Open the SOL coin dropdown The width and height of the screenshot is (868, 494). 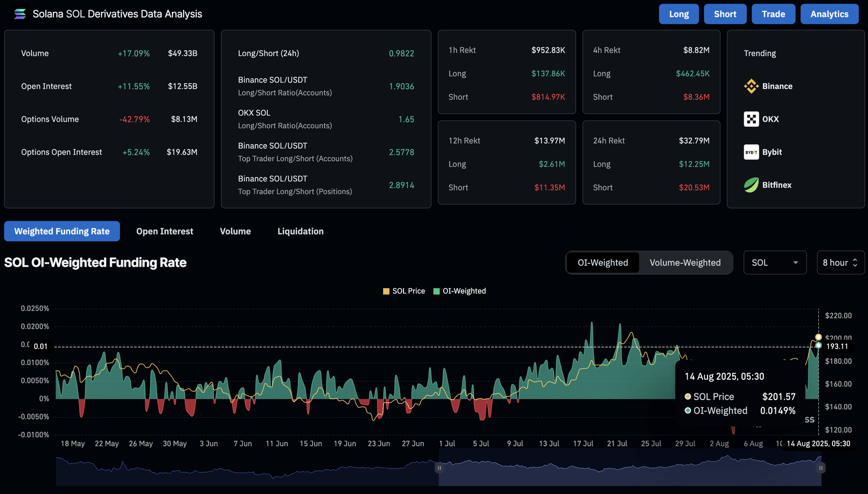(x=774, y=263)
